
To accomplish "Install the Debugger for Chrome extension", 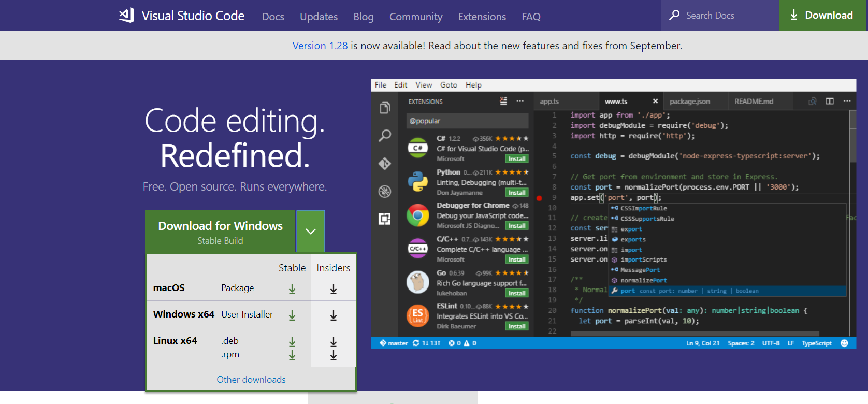I will point(517,226).
